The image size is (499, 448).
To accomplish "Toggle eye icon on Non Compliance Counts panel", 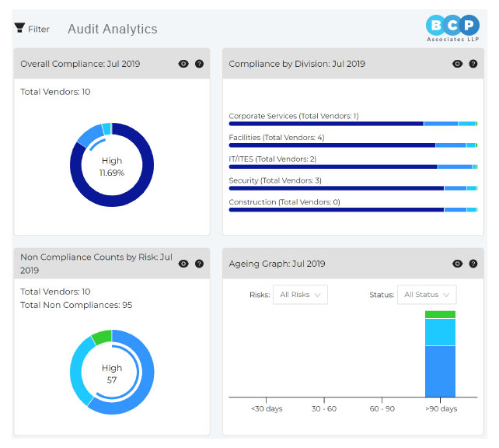I will (x=183, y=264).
